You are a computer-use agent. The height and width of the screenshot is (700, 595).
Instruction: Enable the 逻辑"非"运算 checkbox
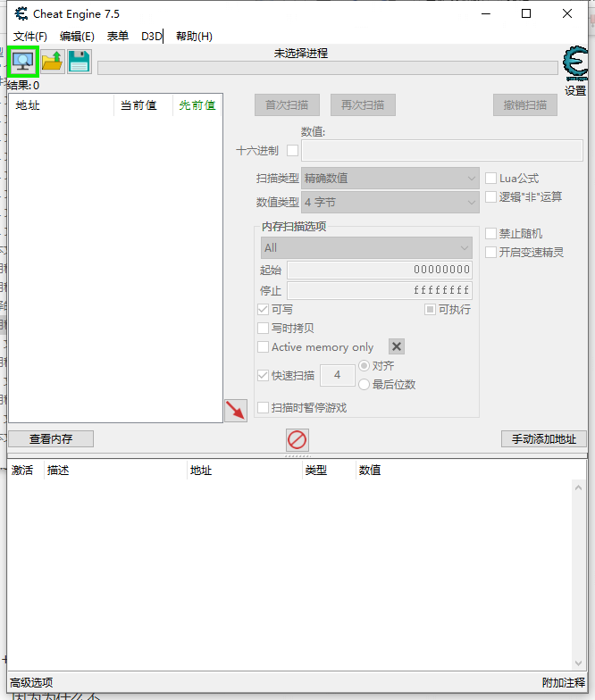click(x=491, y=196)
